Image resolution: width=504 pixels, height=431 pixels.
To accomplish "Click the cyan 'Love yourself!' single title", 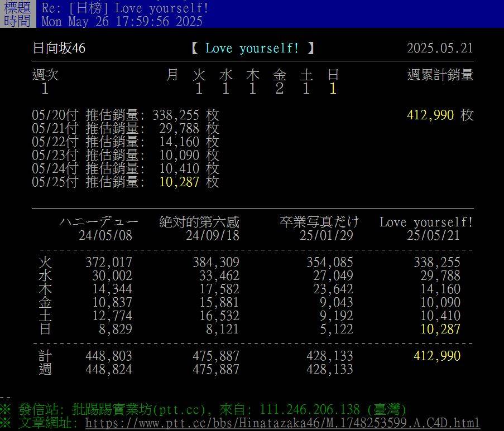I will click(x=252, y=48).
